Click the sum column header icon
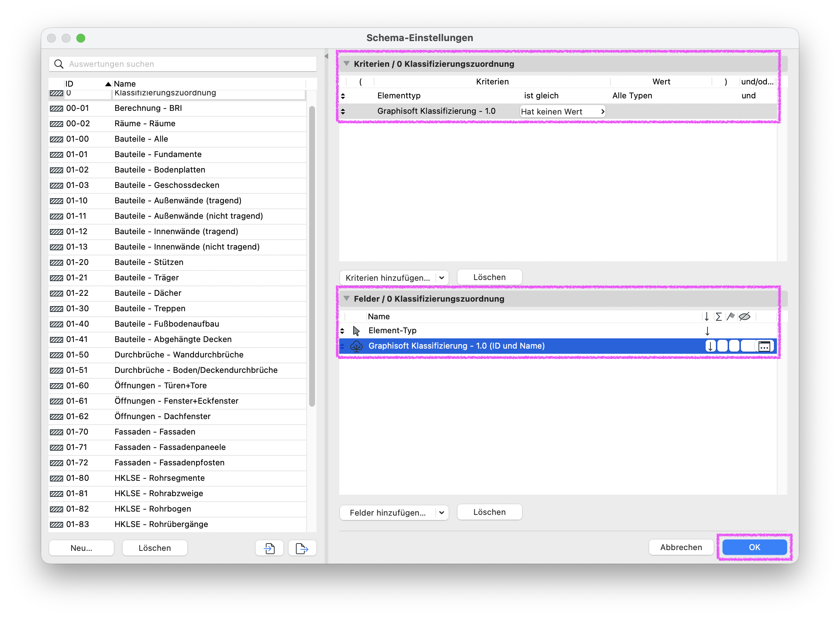840x618 pixels. [x=718, y=316]
